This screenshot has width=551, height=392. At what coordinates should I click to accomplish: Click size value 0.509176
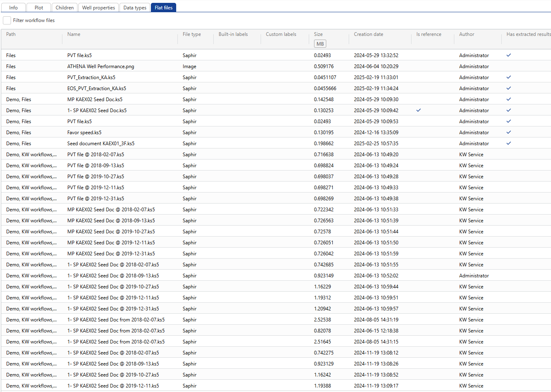click(x=324, y=66)
